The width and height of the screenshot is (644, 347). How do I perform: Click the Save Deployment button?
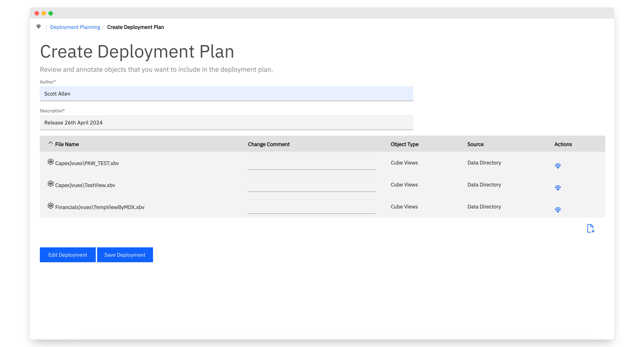tap(125, 255)
